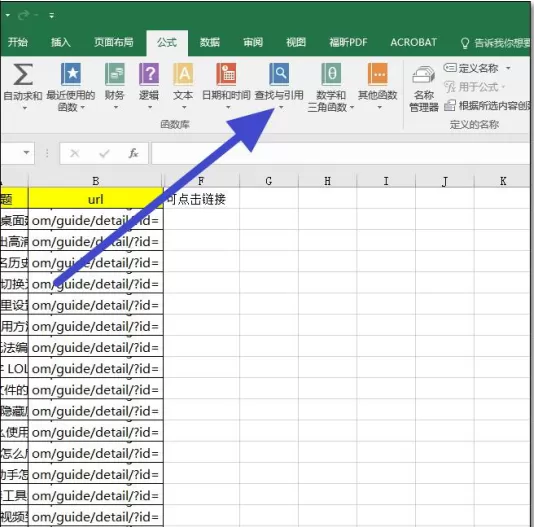Open the Text functions icon

183,74
